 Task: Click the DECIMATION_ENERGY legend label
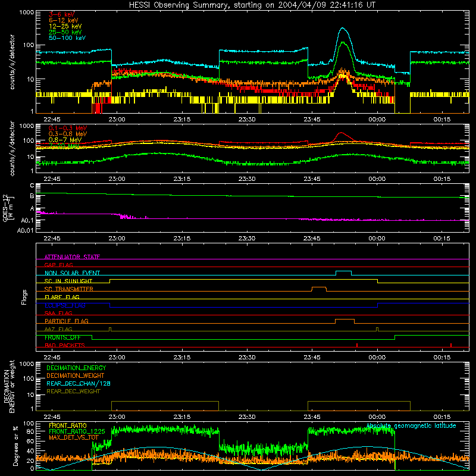76,368
